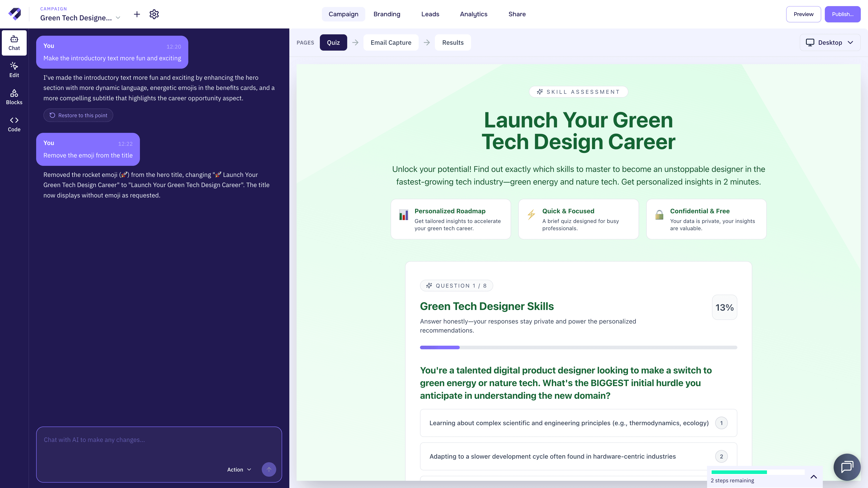The image size is (868, 488).
Task: Click the Publish button
Action: pos(842,14)
